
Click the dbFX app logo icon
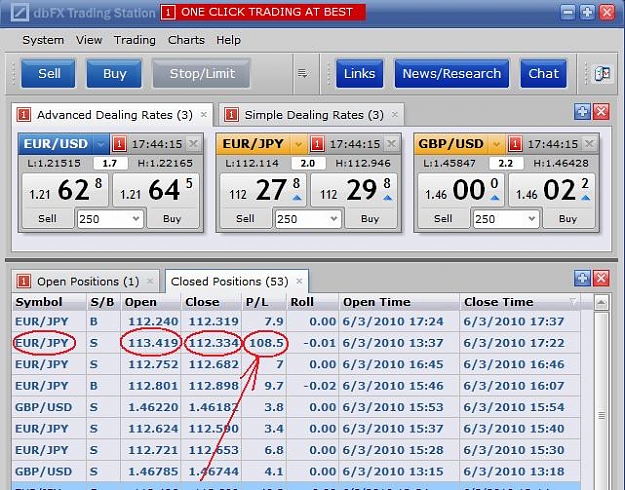20,12
